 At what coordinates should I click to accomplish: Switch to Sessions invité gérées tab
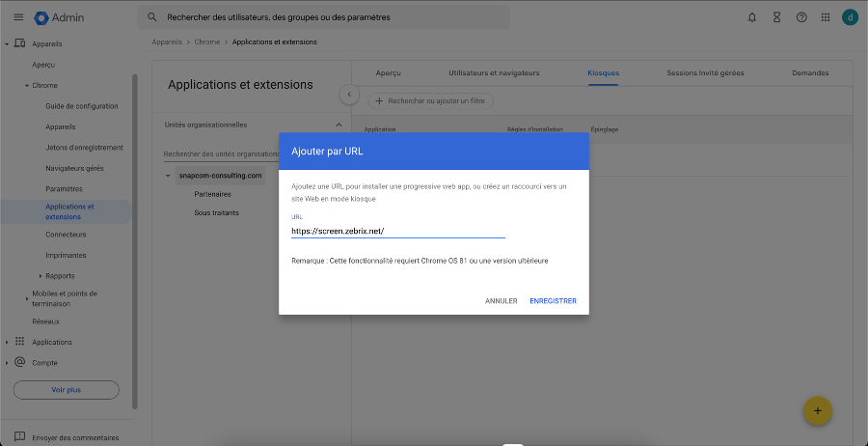(704, 73)
